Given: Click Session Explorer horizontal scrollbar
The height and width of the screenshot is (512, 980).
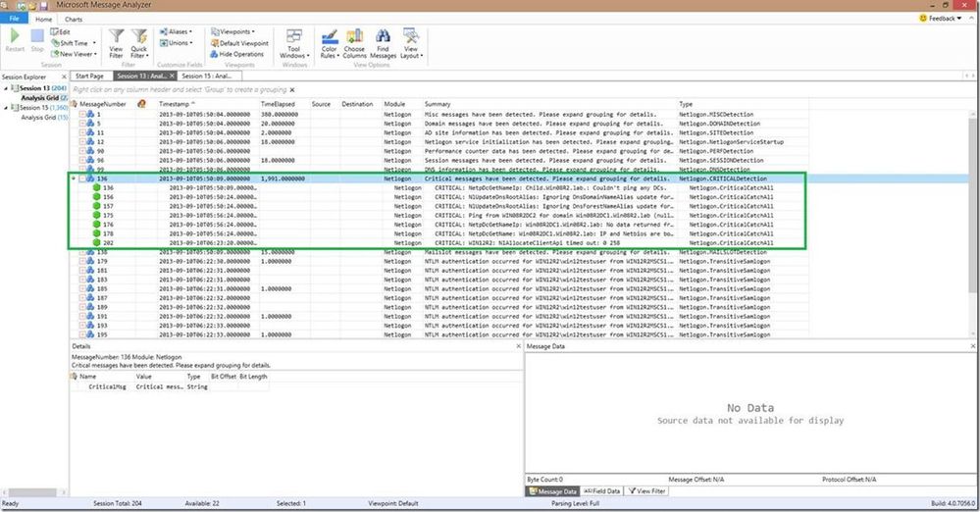Looking at the screenshot, I should pyautogui.click(x=34, y=492).
